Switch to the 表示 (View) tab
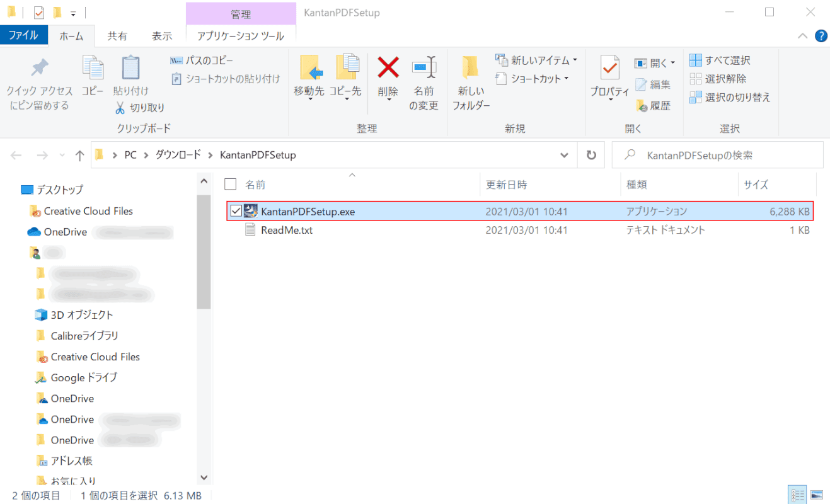The height and width of the screenshot is (504, 830). tap(162, 36)
